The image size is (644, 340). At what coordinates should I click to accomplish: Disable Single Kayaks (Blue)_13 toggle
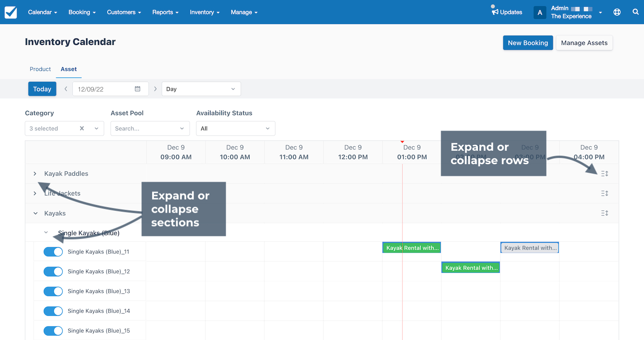[53, 291]
